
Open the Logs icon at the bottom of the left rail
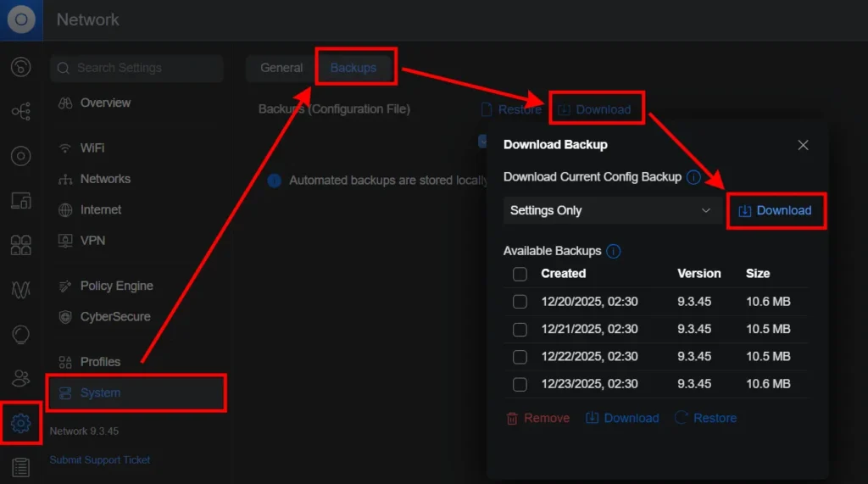click(x=21, y=467)
